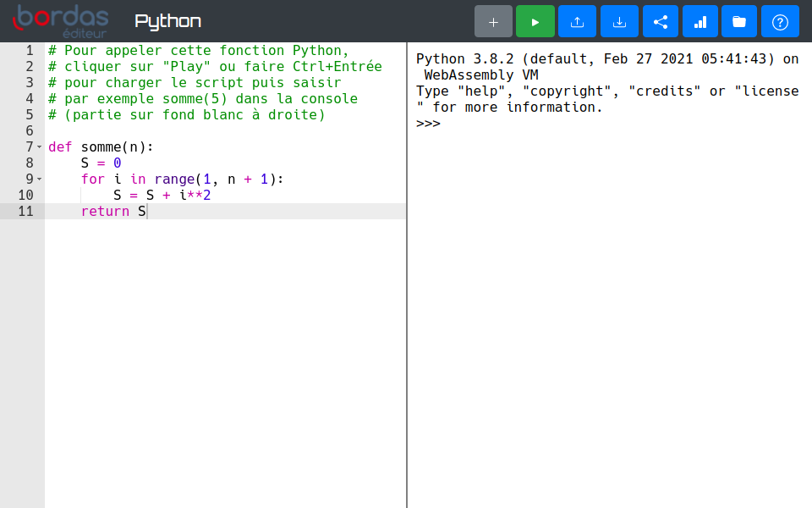
Task: Collapse the def somme(n) fold arrow
Action: coord(39,147)
